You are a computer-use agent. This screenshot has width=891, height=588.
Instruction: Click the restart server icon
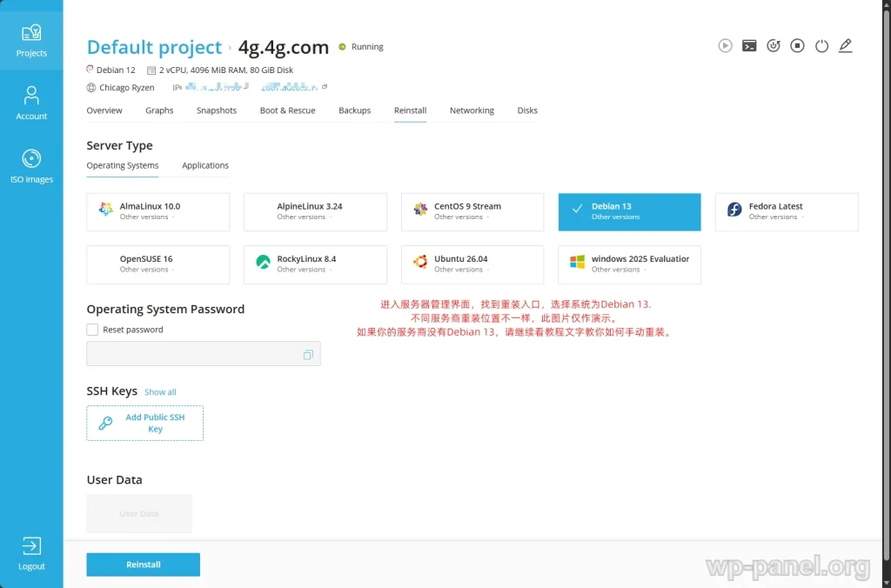click(x=774, y=45)
